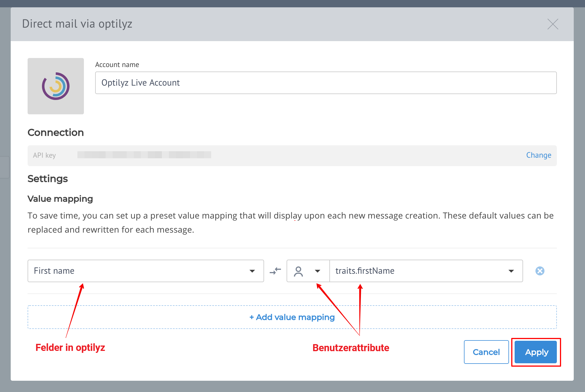Image resolution: width=585 pixels, height=392 pixels.
Task: Click the optilyz logo thumbnail
Action: 56,86
